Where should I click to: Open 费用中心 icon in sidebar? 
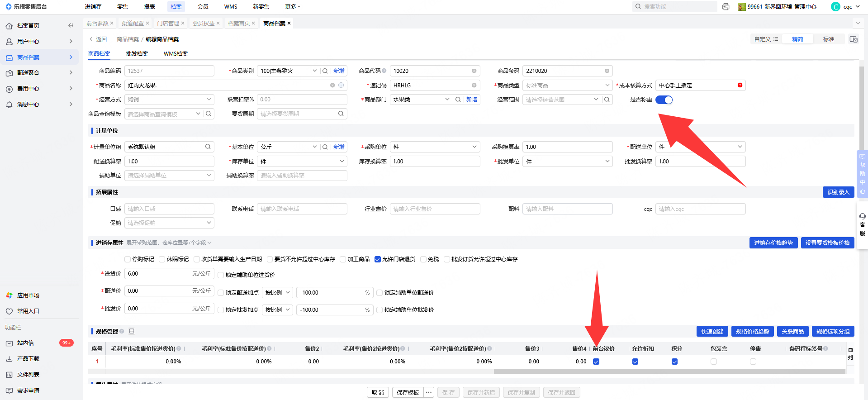tap(9, 89)
